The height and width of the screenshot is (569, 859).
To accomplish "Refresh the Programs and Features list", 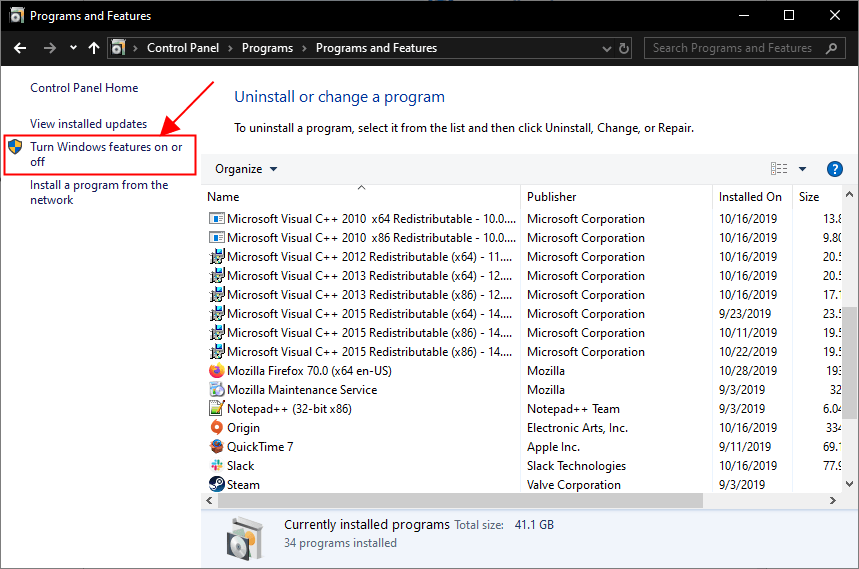I will [x=625, y=48].
